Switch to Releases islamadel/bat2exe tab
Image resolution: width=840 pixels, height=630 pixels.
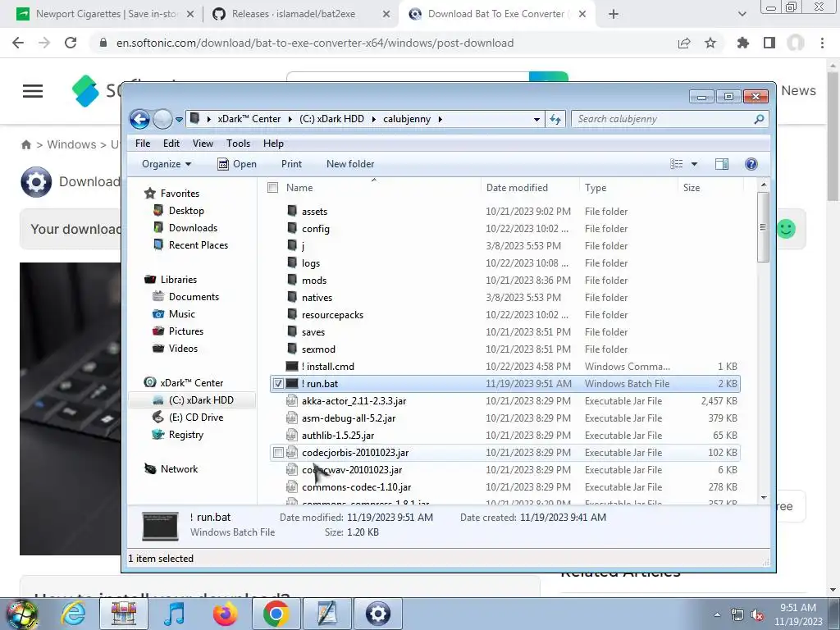coord(302,15)
